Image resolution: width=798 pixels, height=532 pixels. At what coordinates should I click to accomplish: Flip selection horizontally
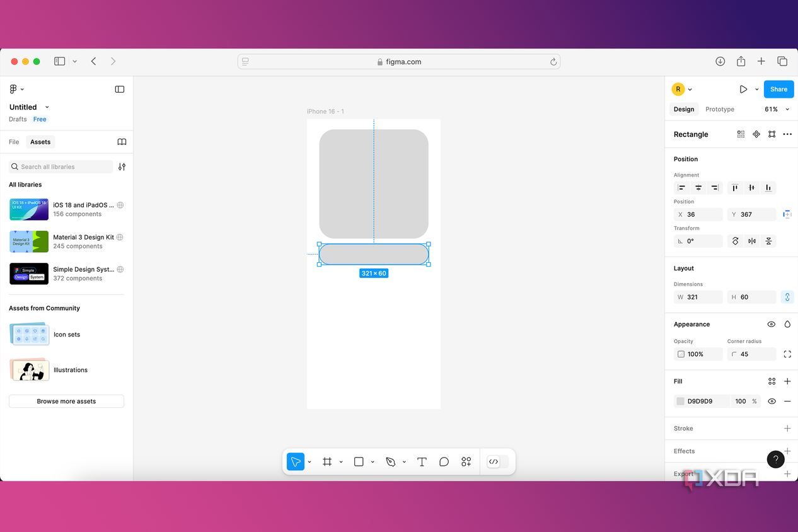751,241
